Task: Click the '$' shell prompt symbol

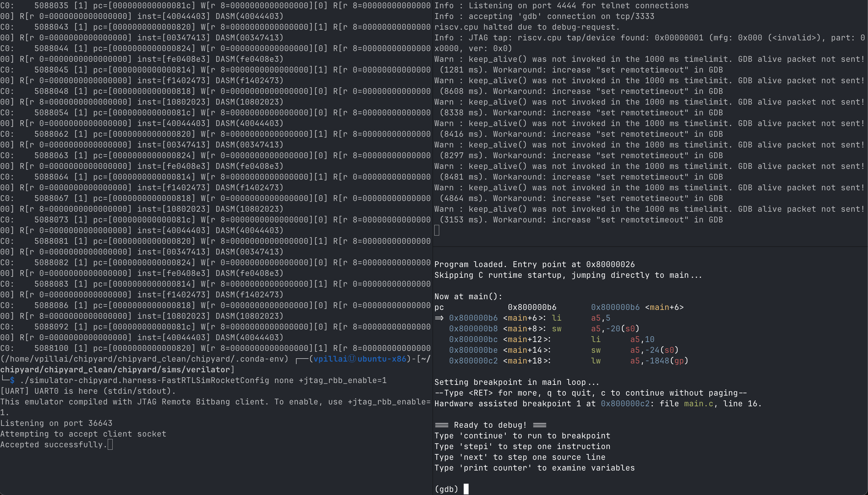Action: tap(12, 381)
